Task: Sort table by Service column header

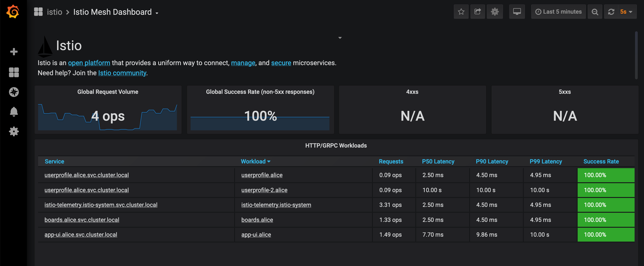Action: tap(54, 161)
